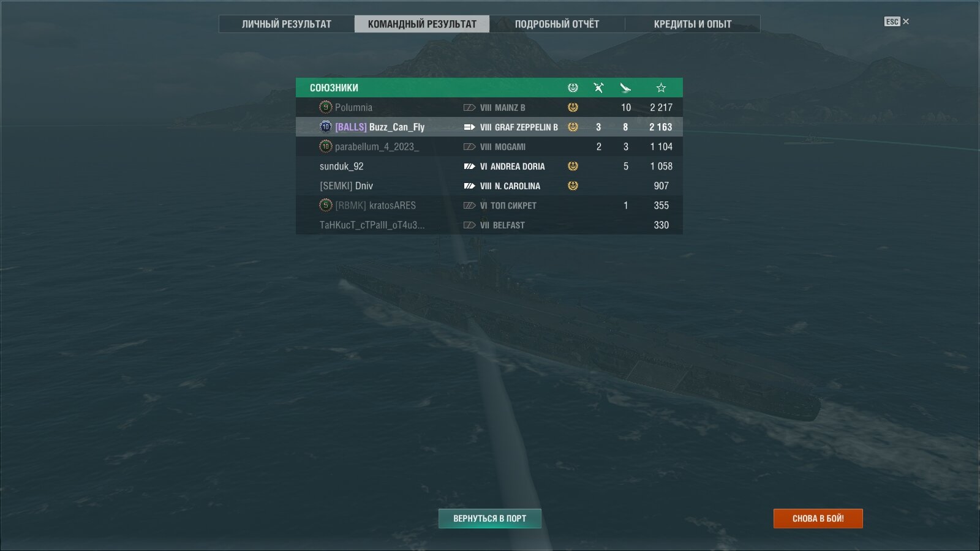Click the ships destroyed column header icon
Image resolution: width=980 pixels, height=551 pixels.
(598, 88)
